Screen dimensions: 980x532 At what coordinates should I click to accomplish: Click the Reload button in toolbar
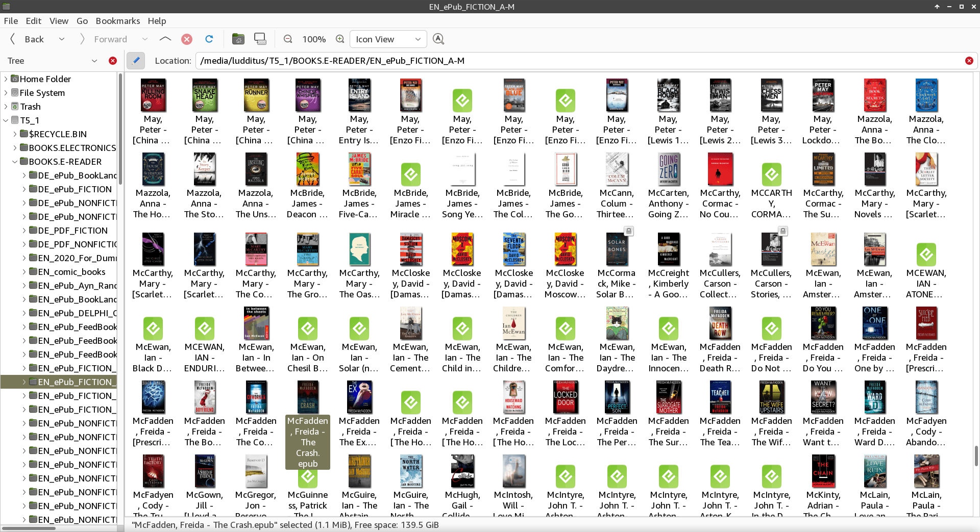coord(209,39)
